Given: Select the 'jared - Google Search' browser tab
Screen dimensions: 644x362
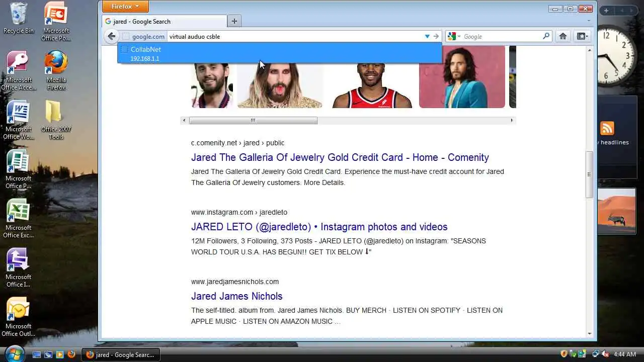Looking at the screenshot, I should pyautogui.click(x=165, y=21).
